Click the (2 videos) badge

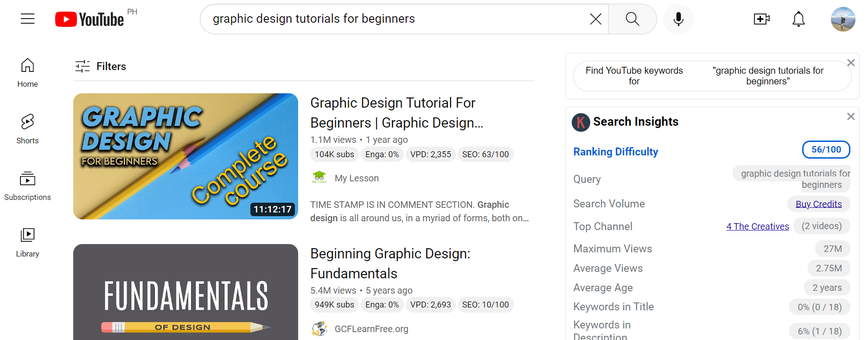[x=822, y=226]
